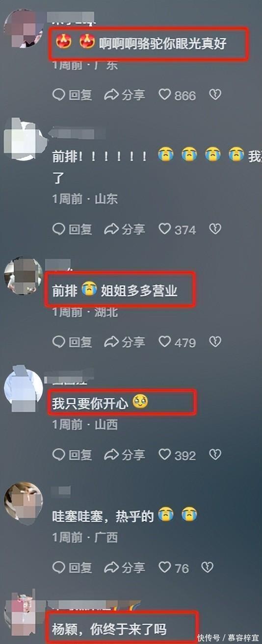The width and height of the screenshot is (262, 644).
Task: Tap broken heart on the 山东 comment
Action: 215,229
